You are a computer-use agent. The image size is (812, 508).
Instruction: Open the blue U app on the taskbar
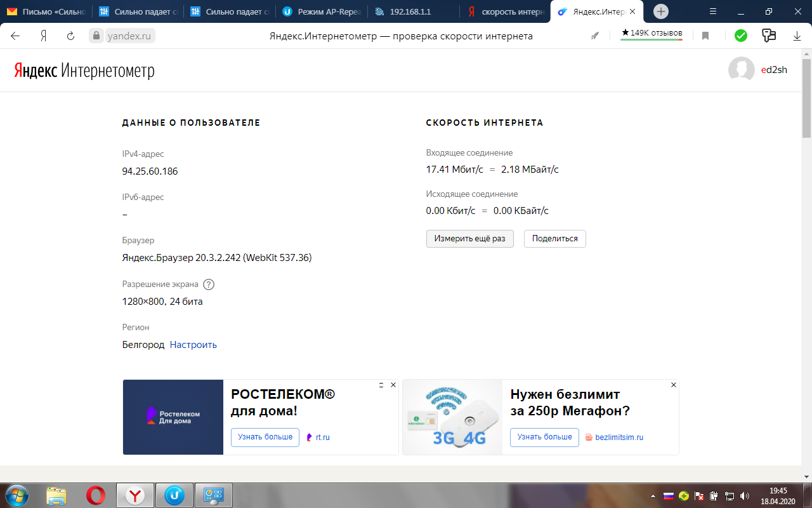tap(174, 495)
